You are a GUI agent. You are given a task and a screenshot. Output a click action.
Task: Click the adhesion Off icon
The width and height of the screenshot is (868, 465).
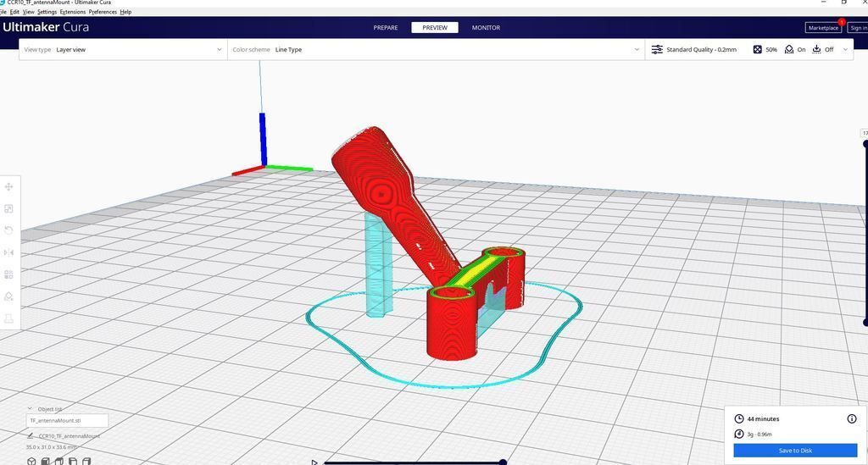(816, 50)
